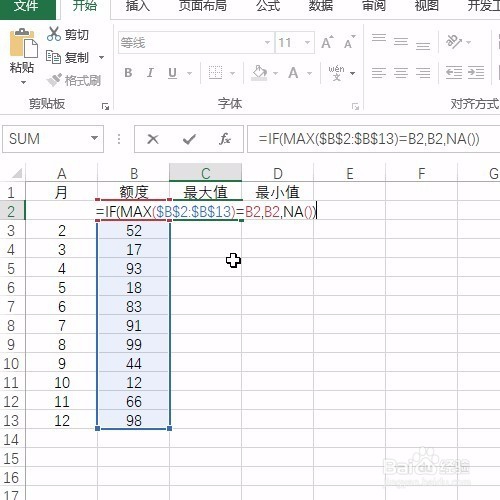Screen dimensions: 500x500
Task: Open the Insert Function fx dialog
Action: 225,139
